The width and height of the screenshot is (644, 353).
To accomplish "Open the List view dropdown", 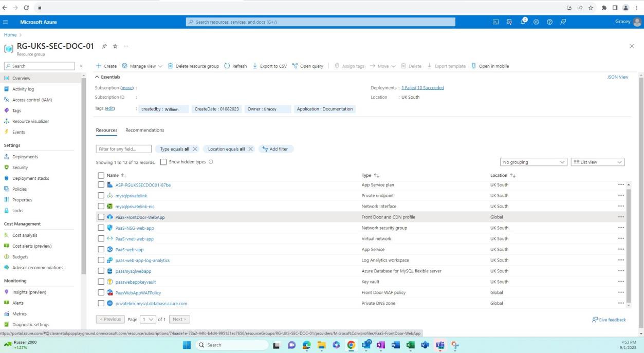I will [x=597, y=162].
